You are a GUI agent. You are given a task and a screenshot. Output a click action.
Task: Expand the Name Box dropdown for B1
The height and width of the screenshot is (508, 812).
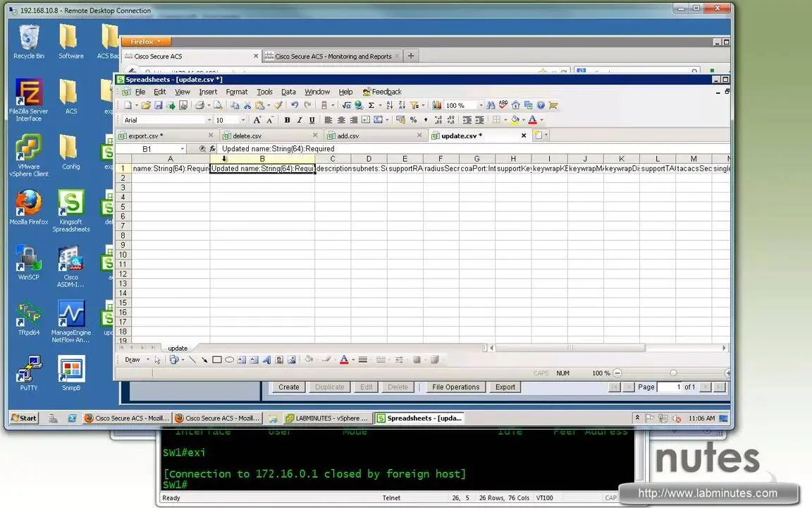(183, 149)
